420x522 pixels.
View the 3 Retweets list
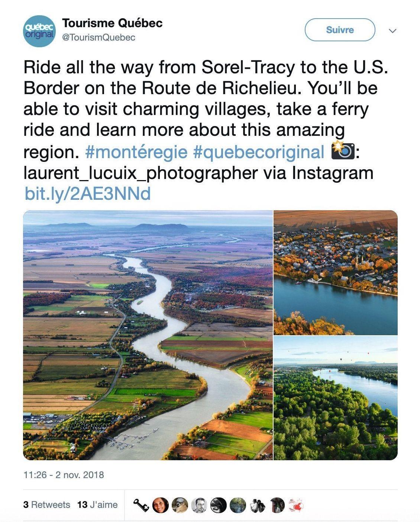(46, 505)
